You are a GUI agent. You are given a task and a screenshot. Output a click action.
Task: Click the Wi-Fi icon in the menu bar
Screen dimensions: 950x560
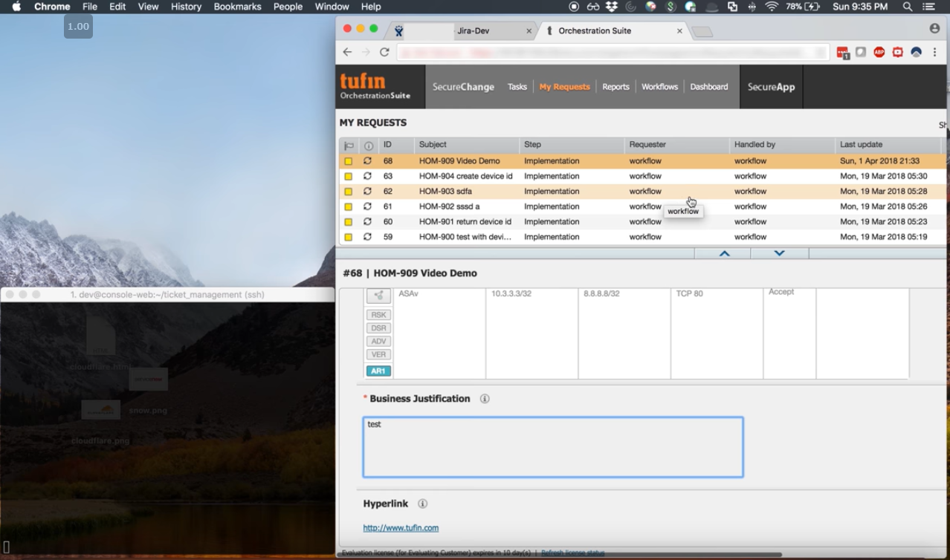772,7
